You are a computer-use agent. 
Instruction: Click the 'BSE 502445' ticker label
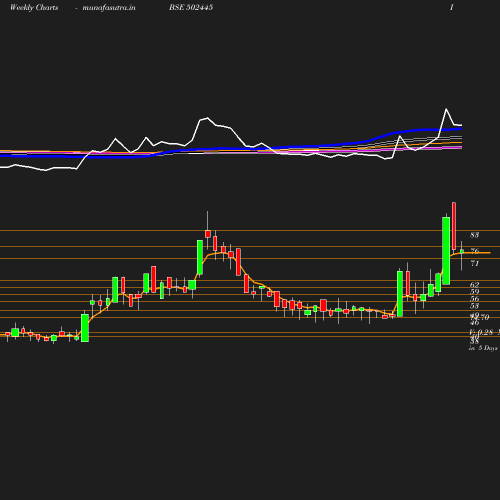point(191,7)
